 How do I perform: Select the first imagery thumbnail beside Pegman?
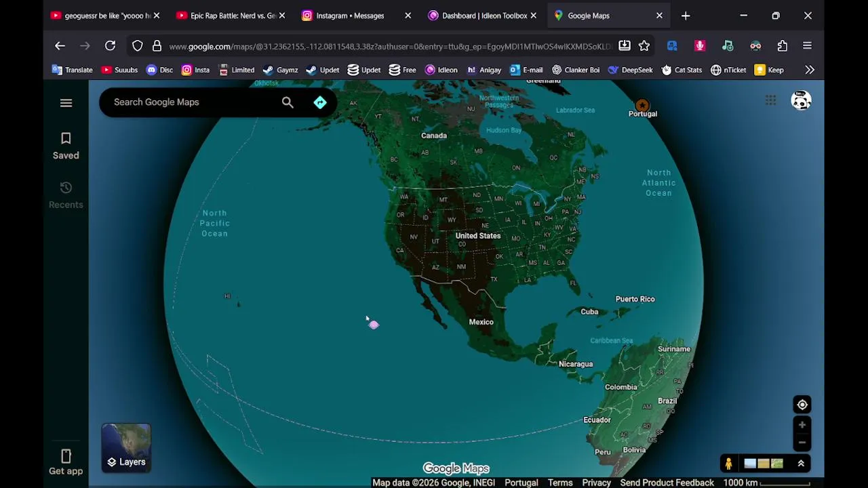pyautogui.click(x=750, y=464)
